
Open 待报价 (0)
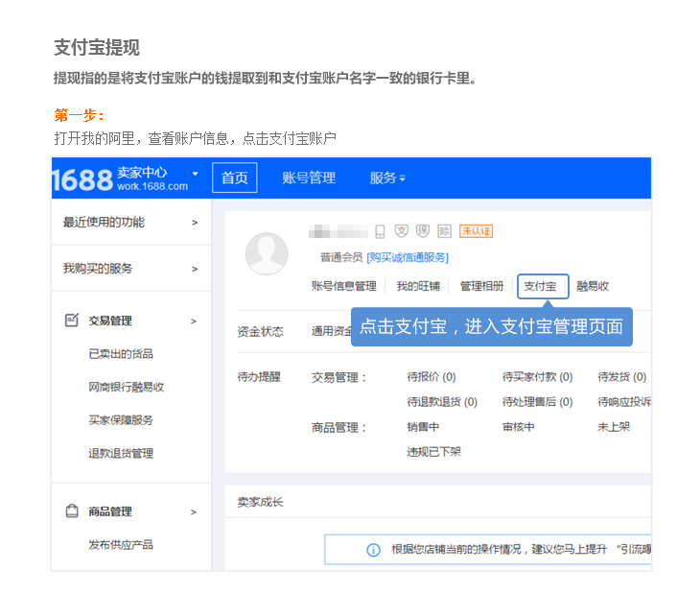click(x=432, y=377)
